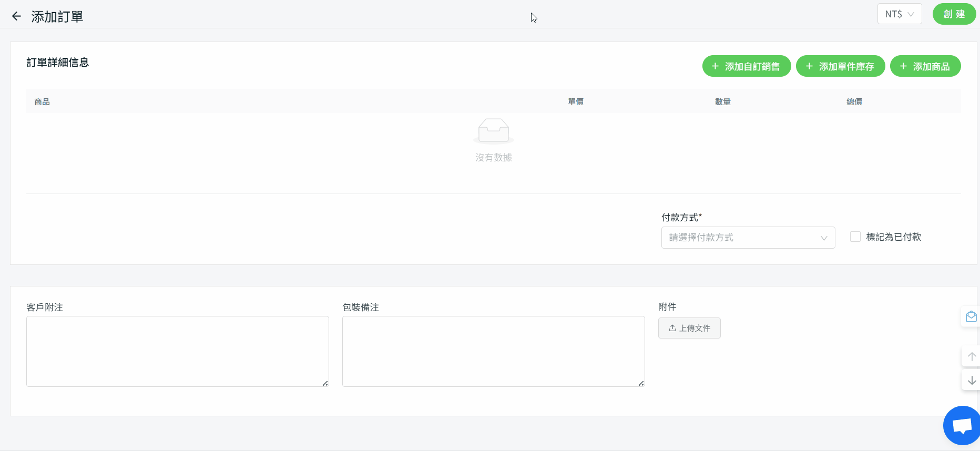Click the upload icon in 上傳文件
980x451 pixels.
pyautogui.click(x=672, y=328)
